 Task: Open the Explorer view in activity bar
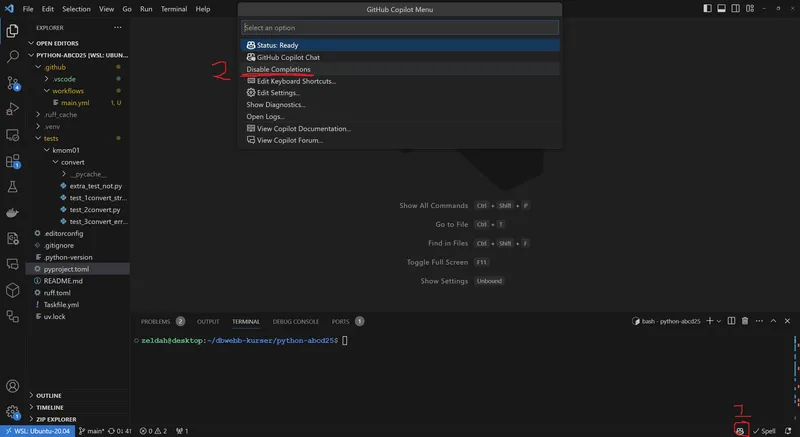pos(12,31)
